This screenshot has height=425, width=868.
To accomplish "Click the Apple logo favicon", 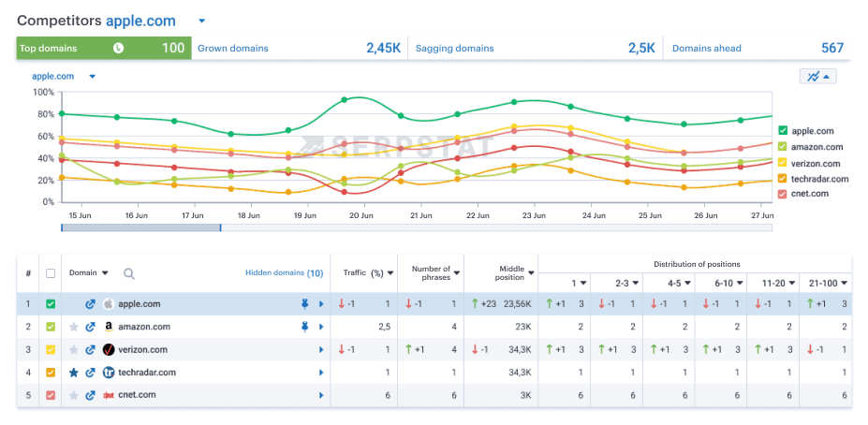I will [108, 304].
